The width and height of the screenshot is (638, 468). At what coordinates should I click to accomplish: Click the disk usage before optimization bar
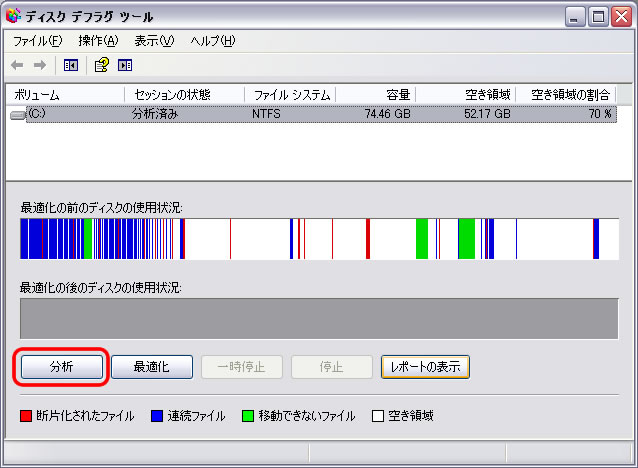319,238
